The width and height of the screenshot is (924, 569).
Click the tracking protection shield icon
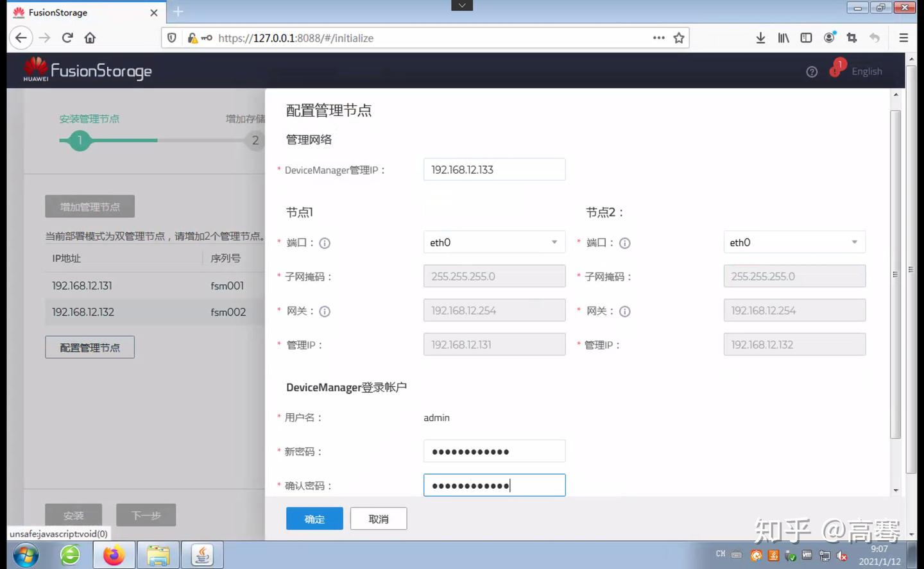point(171,38)
